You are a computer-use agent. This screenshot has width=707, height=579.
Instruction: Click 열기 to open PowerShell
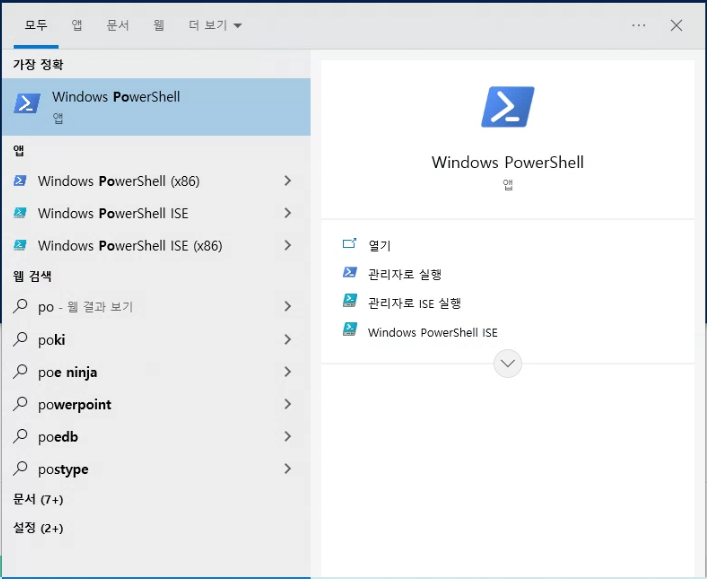coord(379,245)
